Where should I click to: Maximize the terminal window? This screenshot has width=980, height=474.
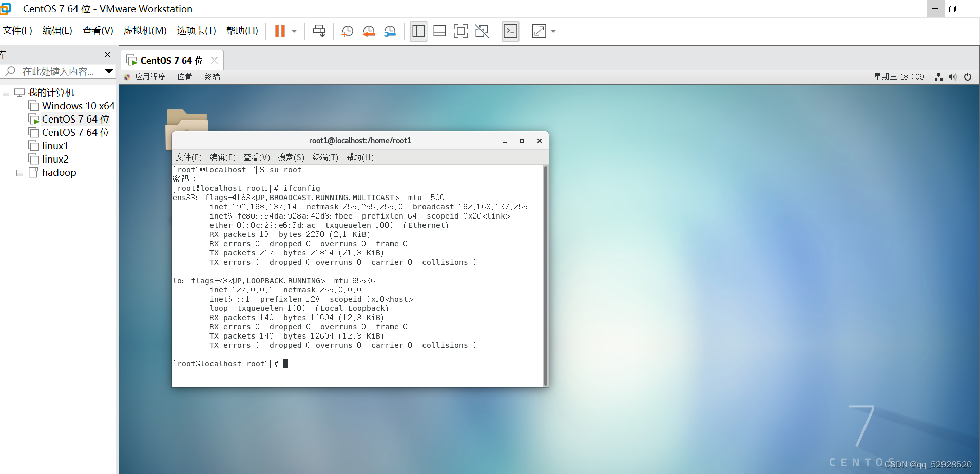tap(522, 141)
